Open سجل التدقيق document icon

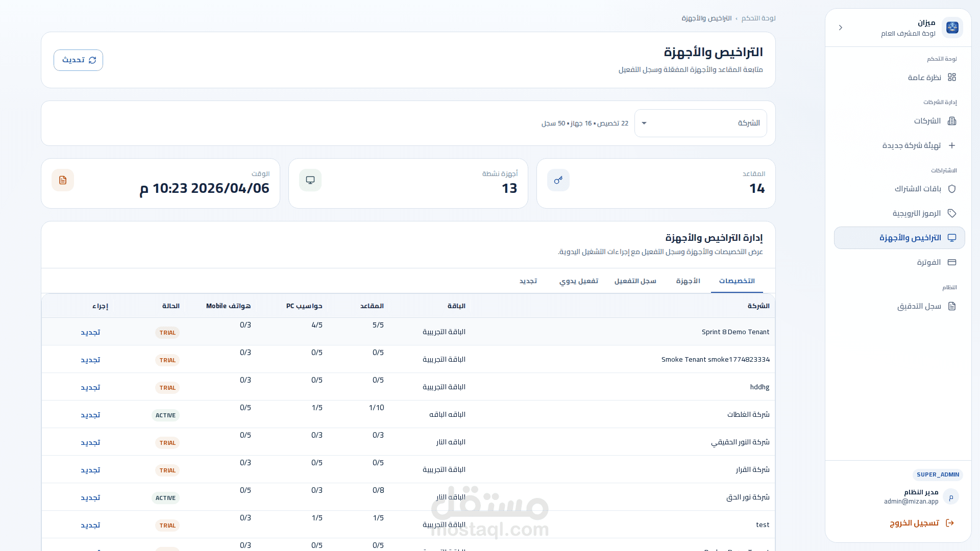tap(951, 306)
